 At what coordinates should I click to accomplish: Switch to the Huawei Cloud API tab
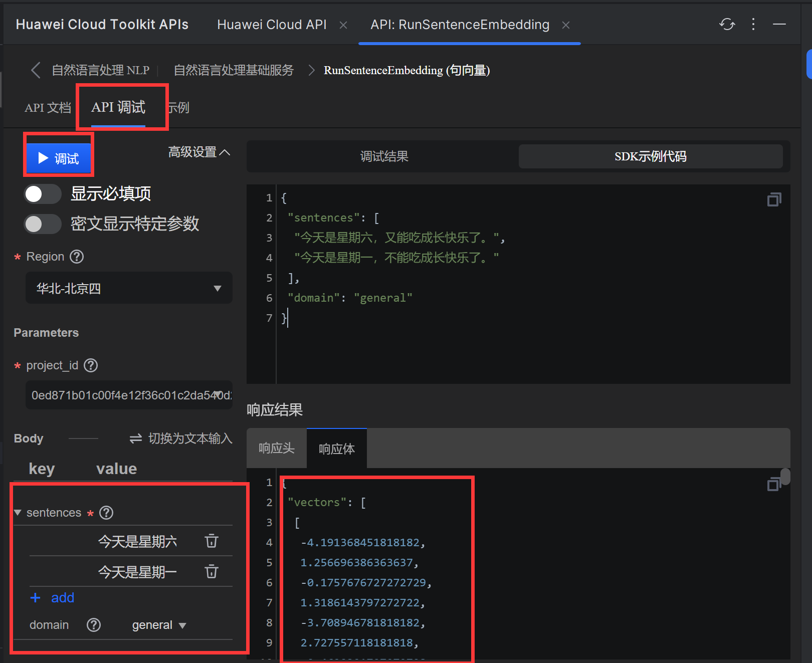click(x=272, y=25)
